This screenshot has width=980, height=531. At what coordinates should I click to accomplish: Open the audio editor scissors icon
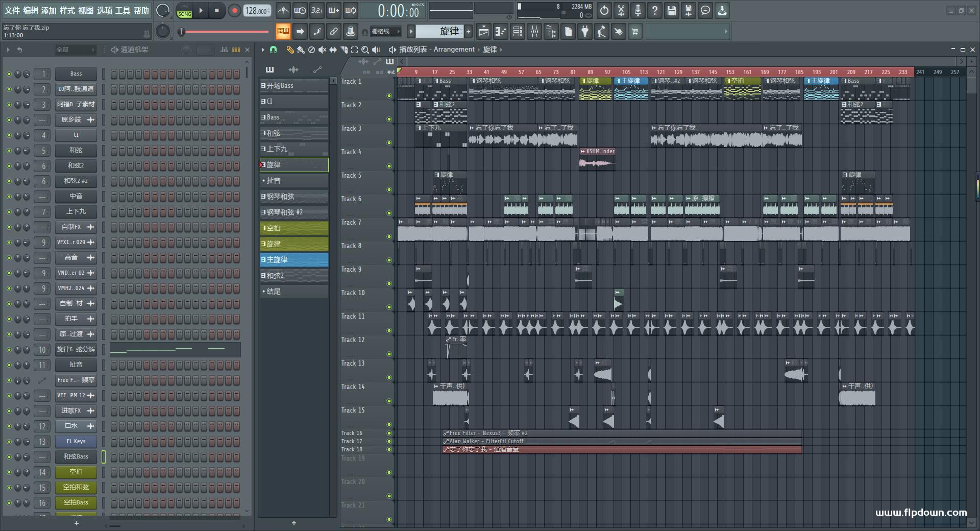pyautogui.click(x=621, y=10)
